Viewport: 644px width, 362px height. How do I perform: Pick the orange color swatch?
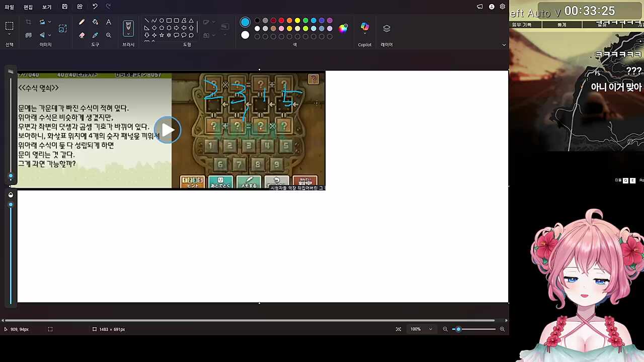(289, 21)
